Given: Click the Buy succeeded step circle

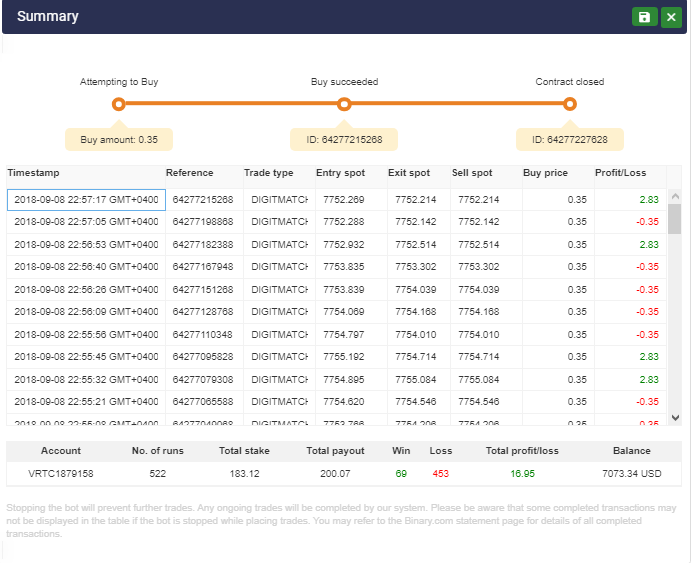Looking at the screenshot, I should coord(344,104).
